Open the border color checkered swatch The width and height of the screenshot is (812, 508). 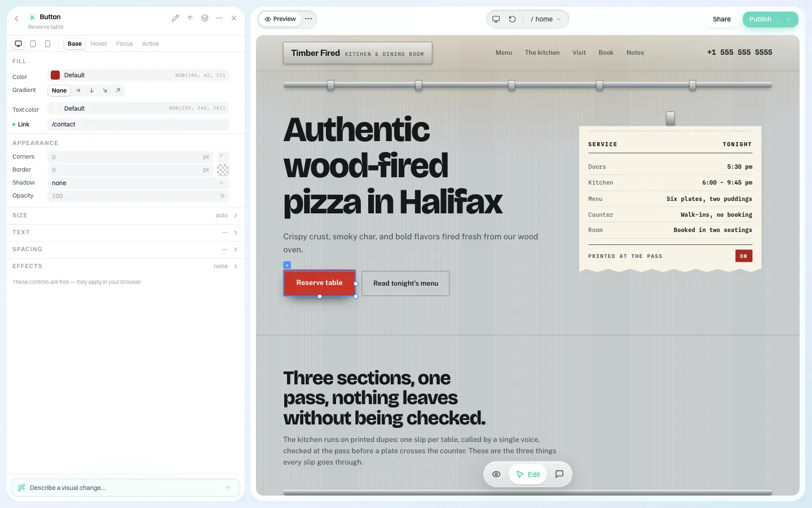click(x=223, y=170)
